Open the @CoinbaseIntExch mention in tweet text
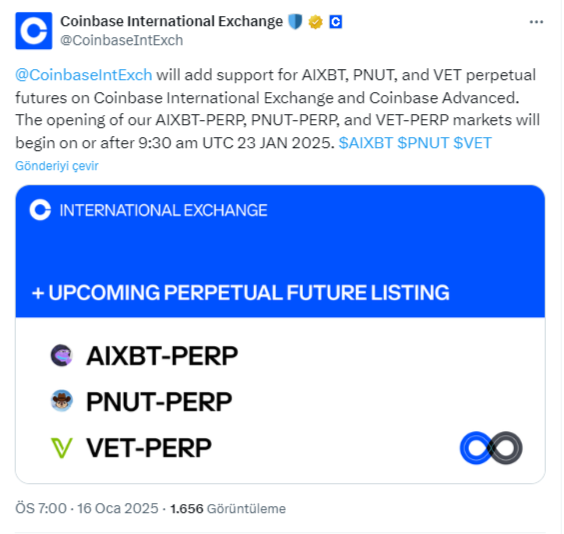Screen dimensions: 564x534 [83, 75]
